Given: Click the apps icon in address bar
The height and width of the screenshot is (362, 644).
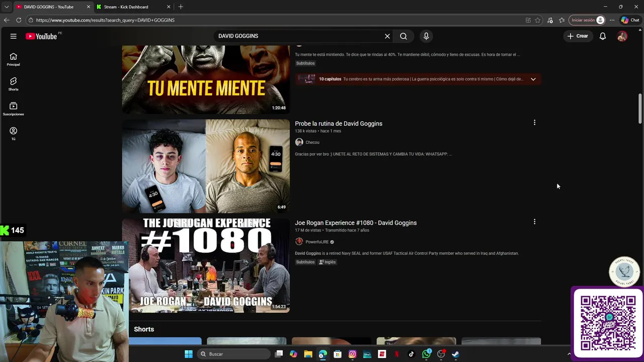Looking at the screenshot, I should click(x=528, y=20).
